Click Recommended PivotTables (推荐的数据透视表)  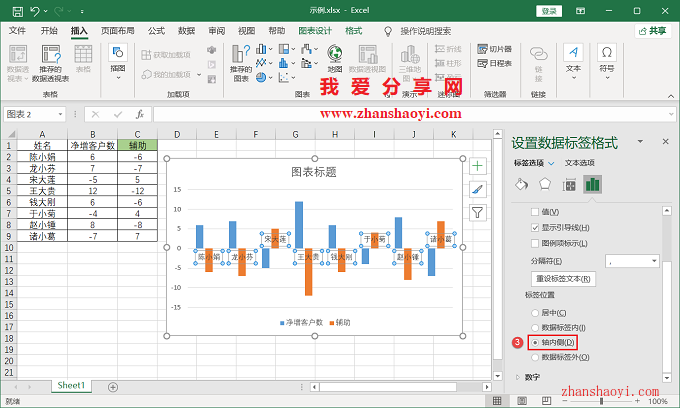[51, 63]
